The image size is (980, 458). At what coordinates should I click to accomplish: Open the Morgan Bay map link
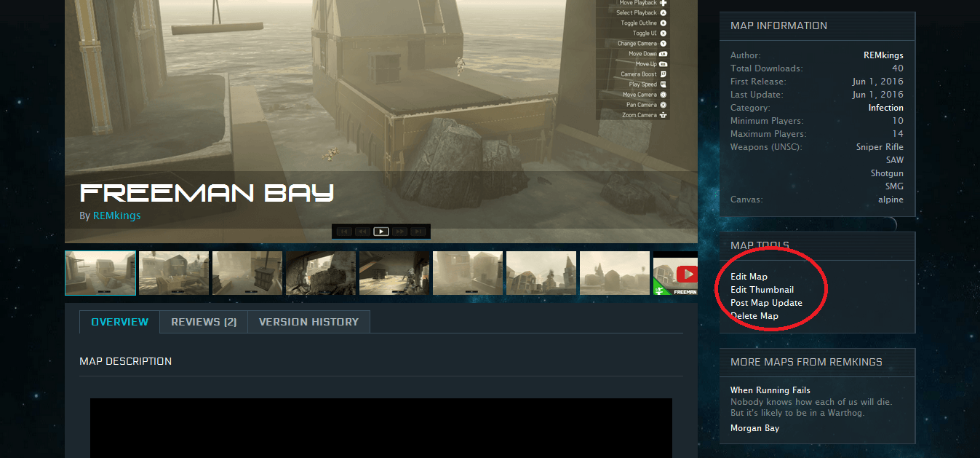(754, 428)
